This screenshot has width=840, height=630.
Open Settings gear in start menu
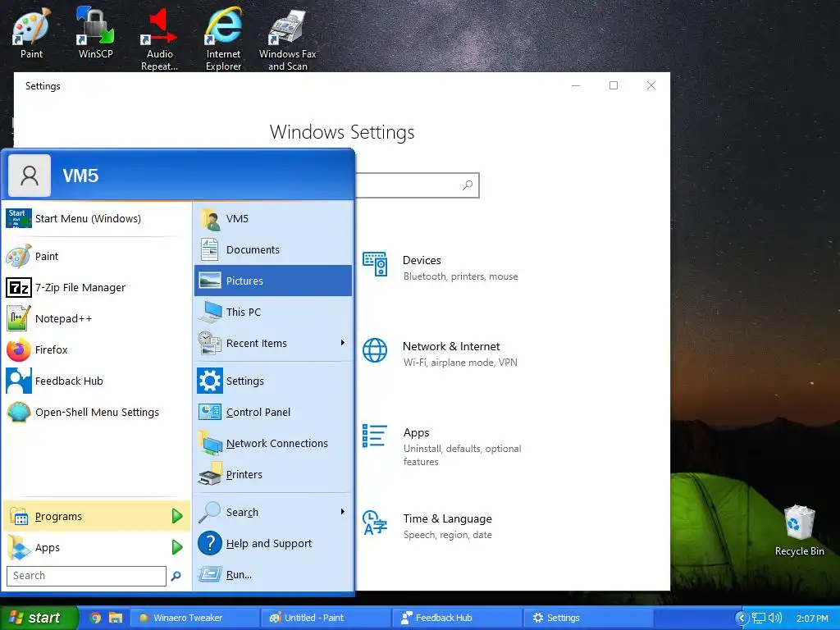(273, 381)
